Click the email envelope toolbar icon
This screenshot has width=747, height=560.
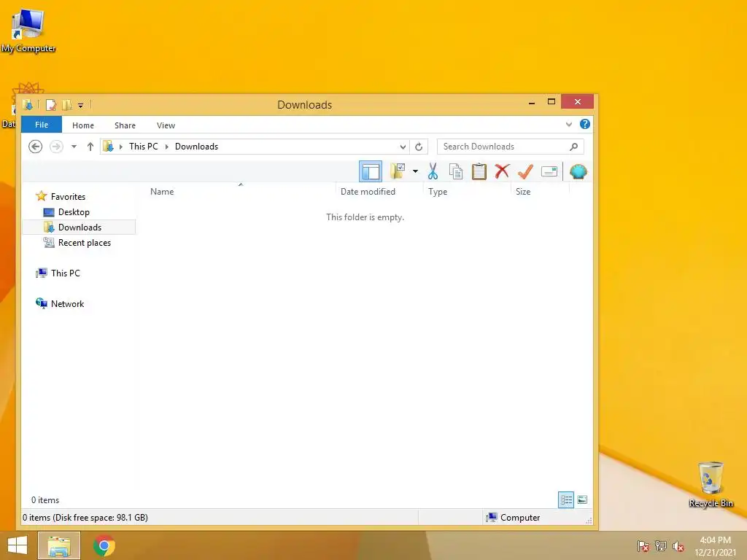549,171
